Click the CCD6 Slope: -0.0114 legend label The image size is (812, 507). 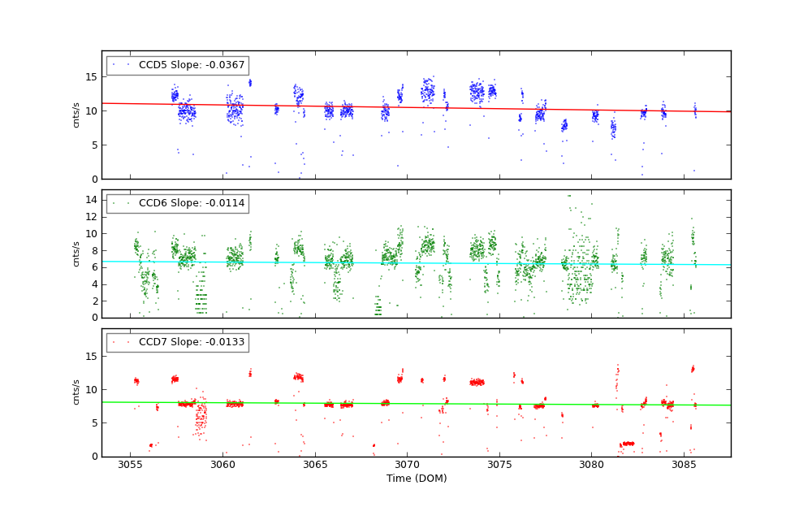click(192, 203)
